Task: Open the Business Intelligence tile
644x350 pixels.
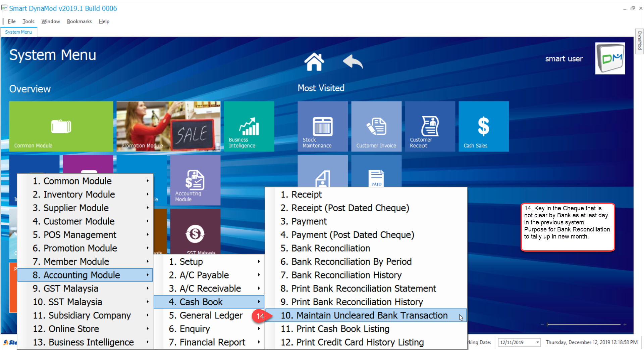Action: [x=249, y=126]
